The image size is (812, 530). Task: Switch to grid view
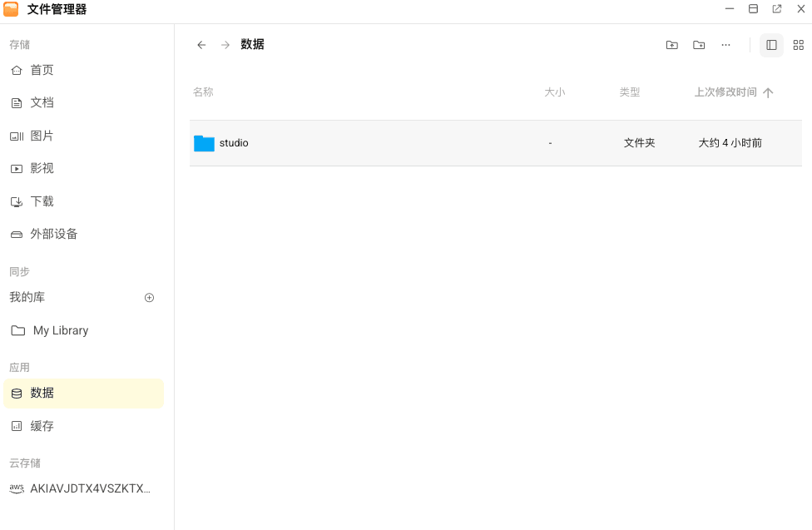click(x=798, y=45)
